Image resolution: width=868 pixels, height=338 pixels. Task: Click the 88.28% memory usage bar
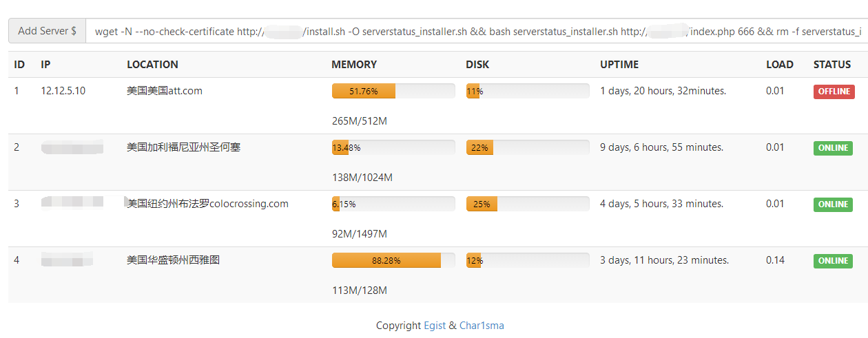(x=393, y=260)
